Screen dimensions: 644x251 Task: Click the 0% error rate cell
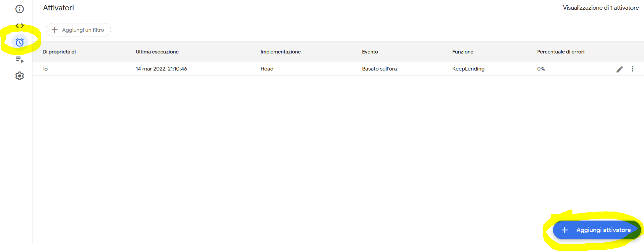[541, 69]
